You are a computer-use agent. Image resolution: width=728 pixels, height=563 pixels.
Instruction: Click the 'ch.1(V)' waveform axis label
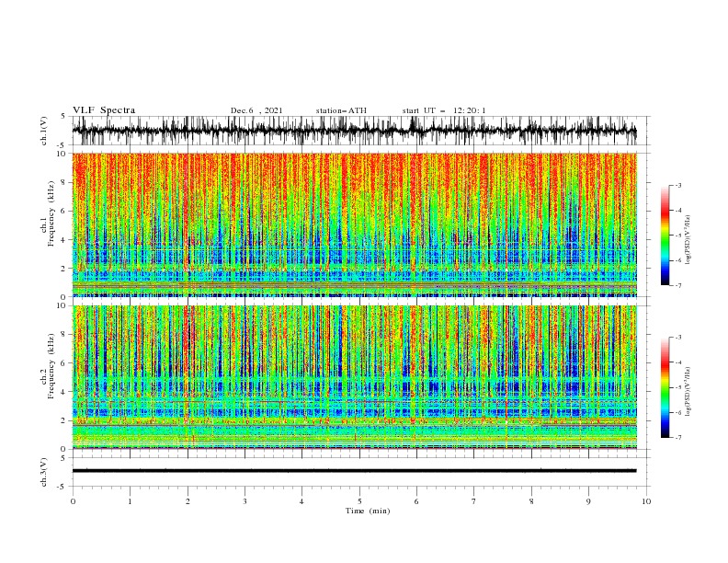coord(44,131)
